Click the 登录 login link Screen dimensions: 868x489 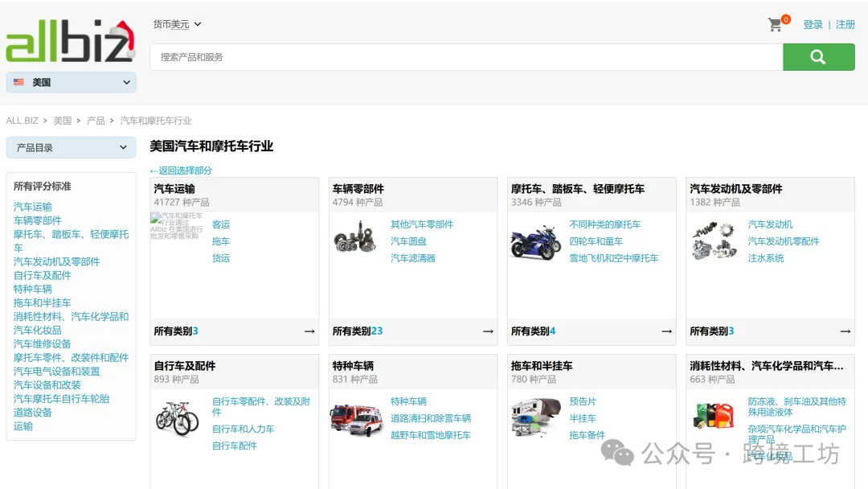(x=813, y=25)
